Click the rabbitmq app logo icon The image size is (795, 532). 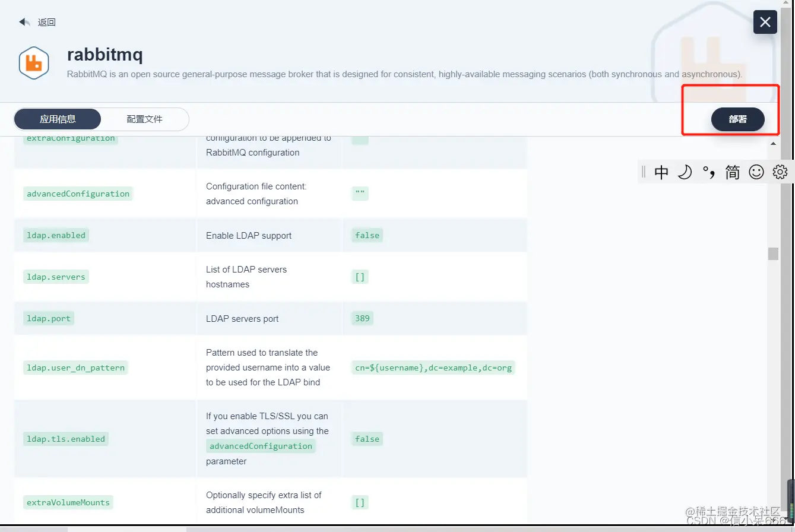click(x=33, y=63)
